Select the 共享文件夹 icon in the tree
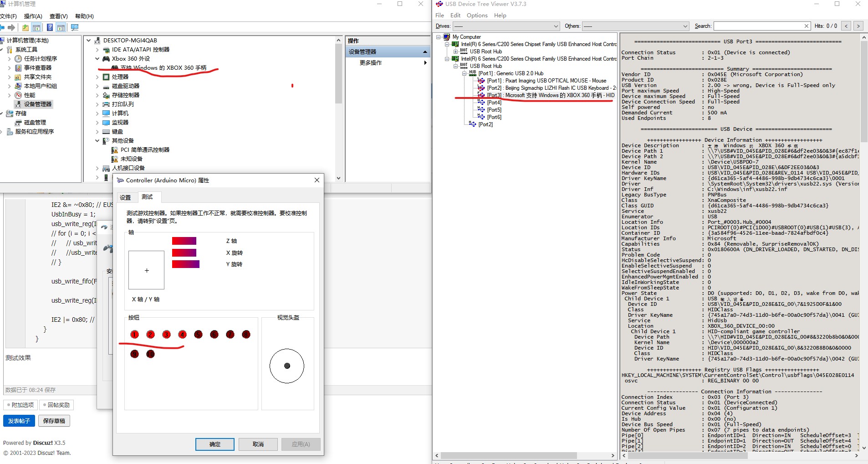Image resolution: width=868 pixels, height=464 pixels. pyautogui.click(x=18, y=77)
